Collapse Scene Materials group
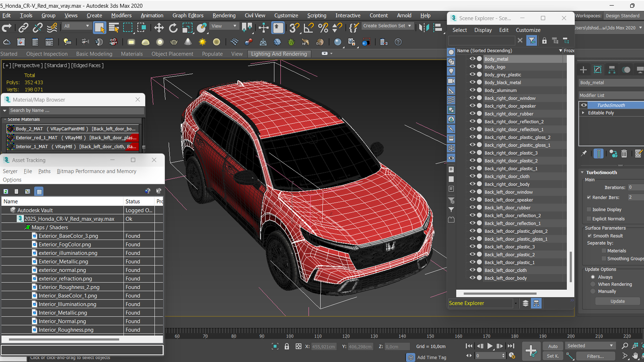 [5, 119]
